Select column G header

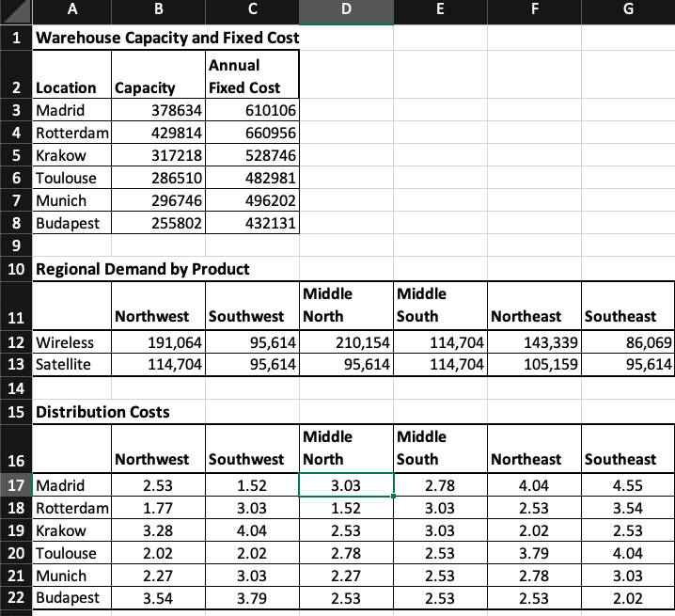click(x=628, y=11)
